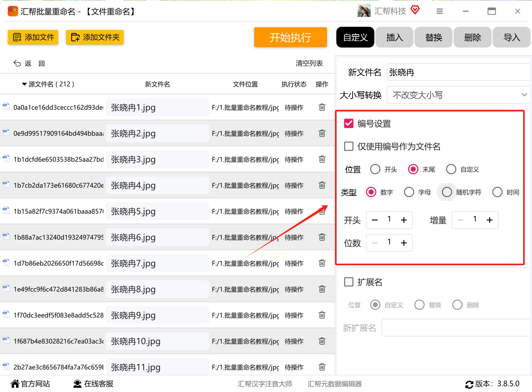Click the 开始执行 button
Viewport: 532px width, 392px height.
point(290,37)
